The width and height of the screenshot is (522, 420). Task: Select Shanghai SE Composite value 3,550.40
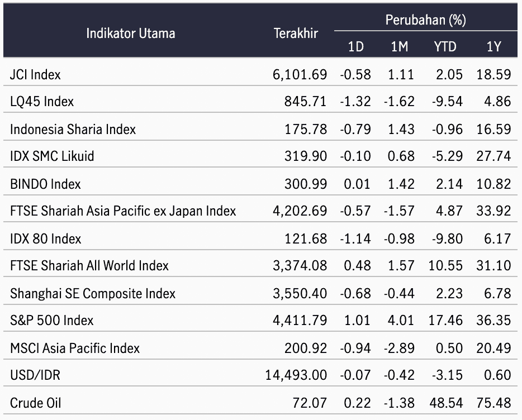[300, 294]
